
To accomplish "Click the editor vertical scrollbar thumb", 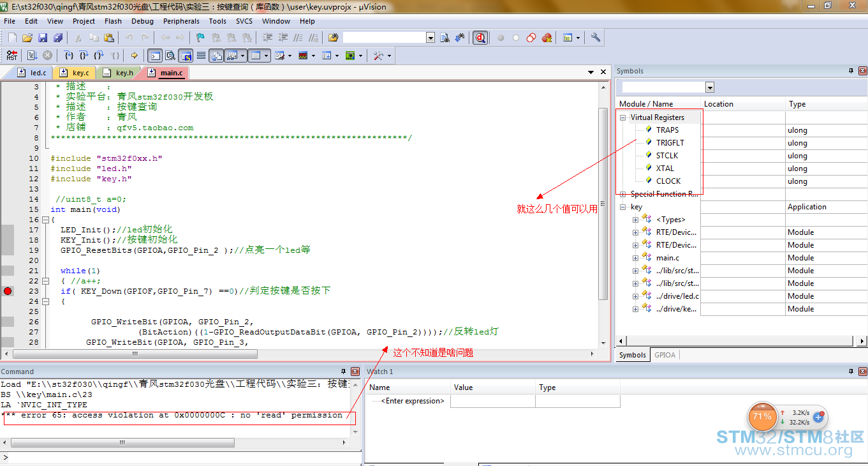I will 603,203.
